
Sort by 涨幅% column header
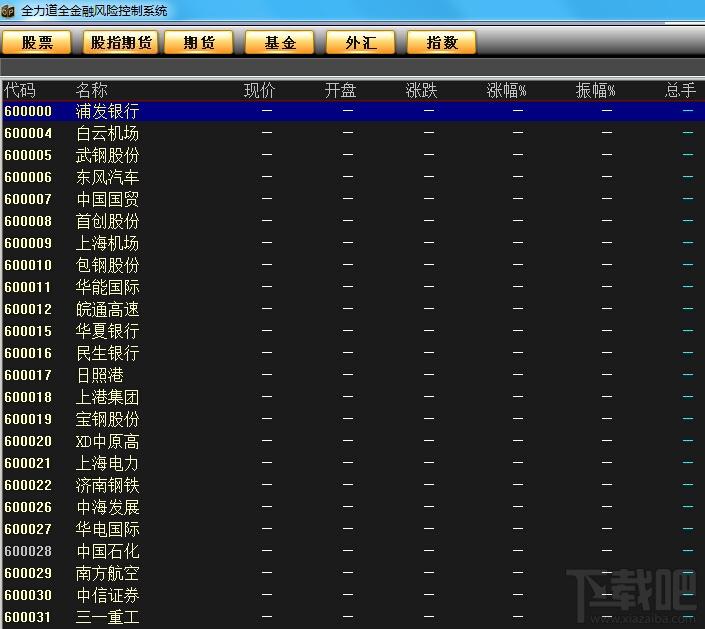click(506, 90)
